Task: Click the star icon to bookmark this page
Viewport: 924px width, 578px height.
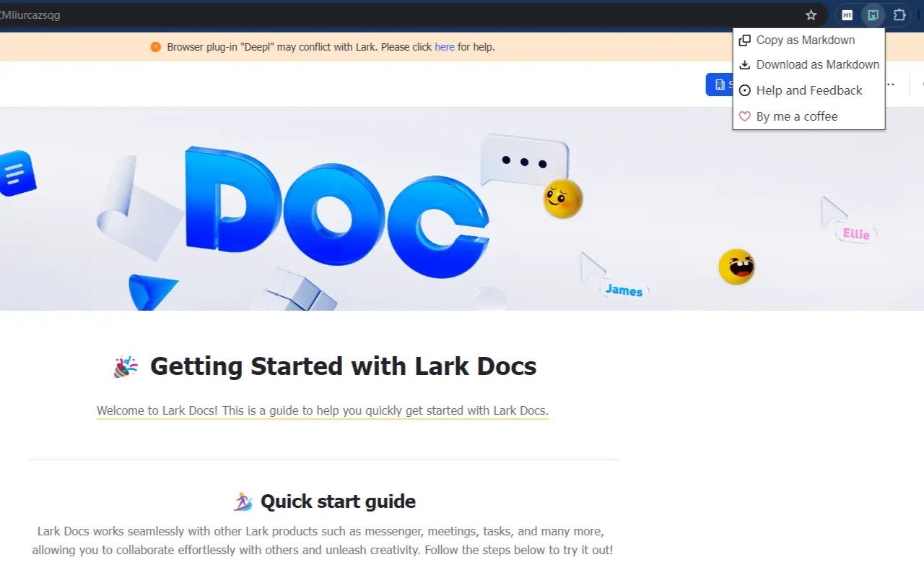Action: pos(811,14)
